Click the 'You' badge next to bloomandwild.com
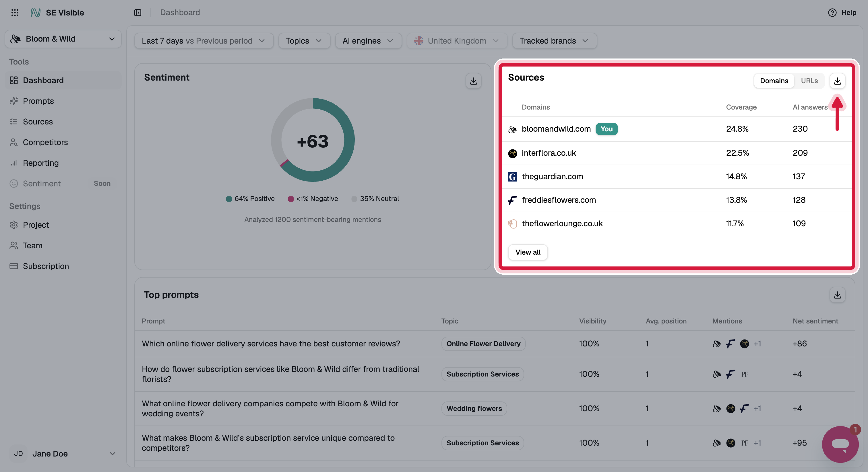 click(x=607, y=129)
